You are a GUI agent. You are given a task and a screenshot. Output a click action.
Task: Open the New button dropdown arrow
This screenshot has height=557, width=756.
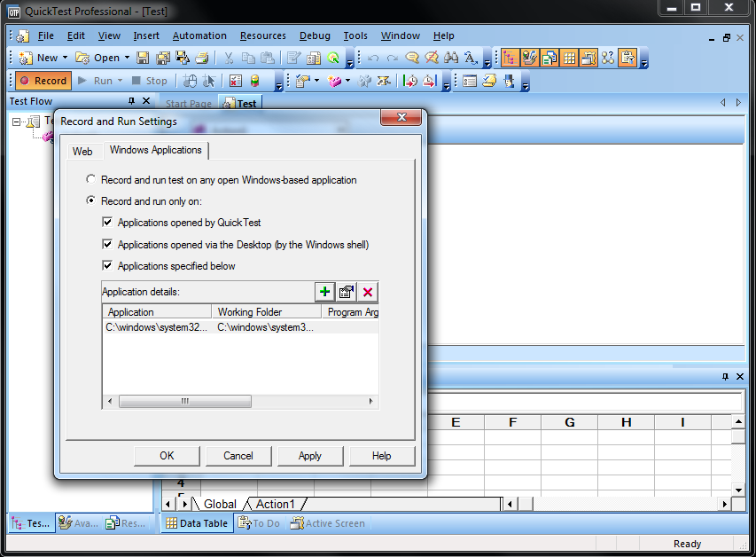point(65,58)
